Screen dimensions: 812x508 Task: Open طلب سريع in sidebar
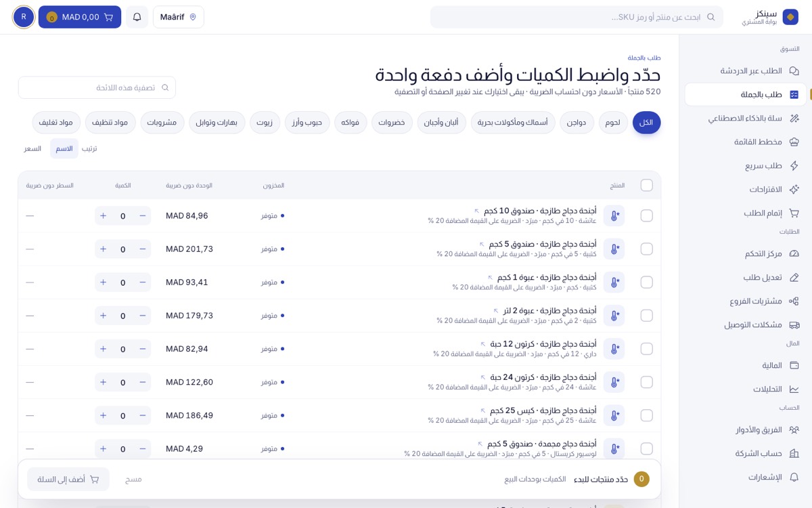click(747, 166)
